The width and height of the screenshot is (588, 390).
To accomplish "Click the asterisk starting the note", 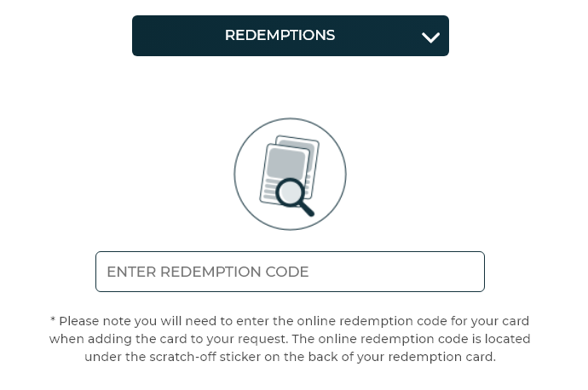I will click(53, 319).
